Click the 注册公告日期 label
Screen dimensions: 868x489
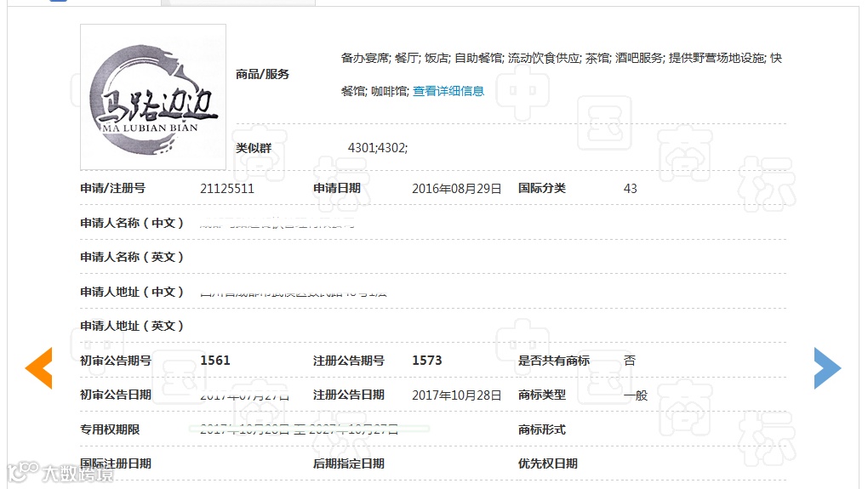(349, 395)
